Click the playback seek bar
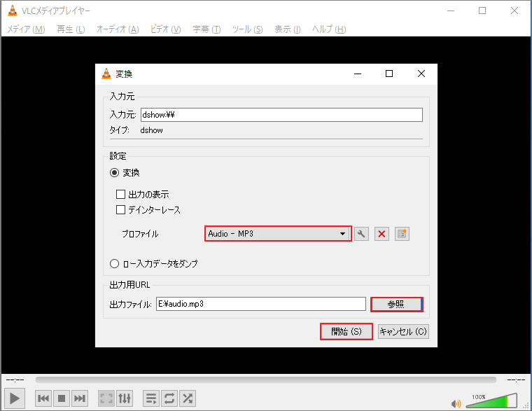Image resolution: width=532 pixels, height=411 pixels. (266, 379)
